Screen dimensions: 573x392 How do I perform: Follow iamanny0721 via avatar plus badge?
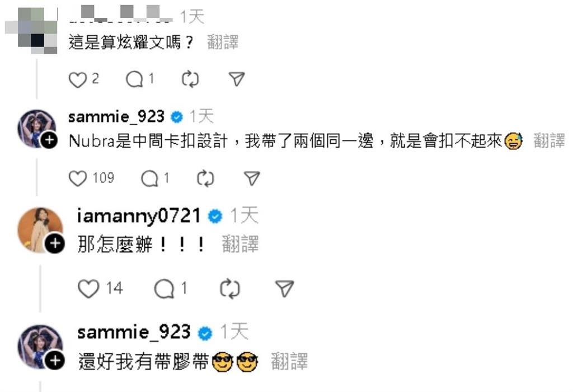pyautogui.click(x=55, y=243)
